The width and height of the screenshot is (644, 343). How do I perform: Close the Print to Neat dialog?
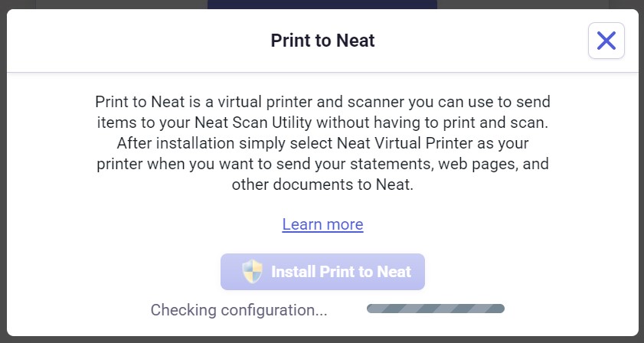click(x=606, y=41)
